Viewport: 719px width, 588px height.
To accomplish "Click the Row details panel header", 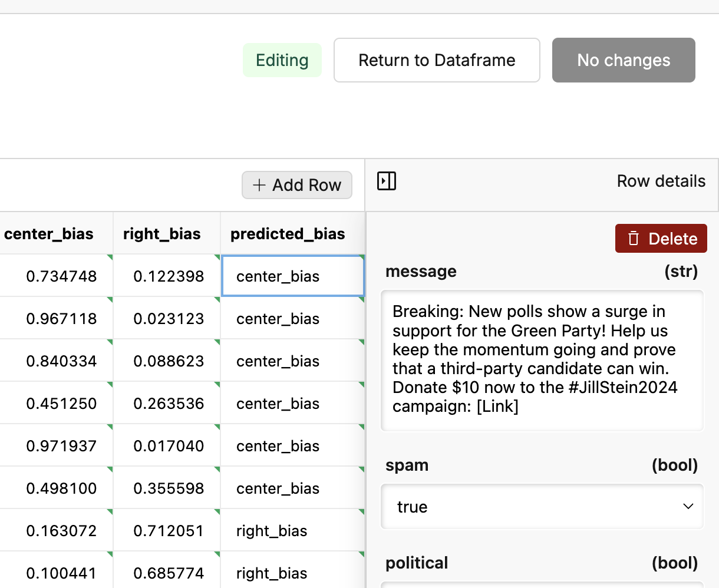I will pos(661,181).
